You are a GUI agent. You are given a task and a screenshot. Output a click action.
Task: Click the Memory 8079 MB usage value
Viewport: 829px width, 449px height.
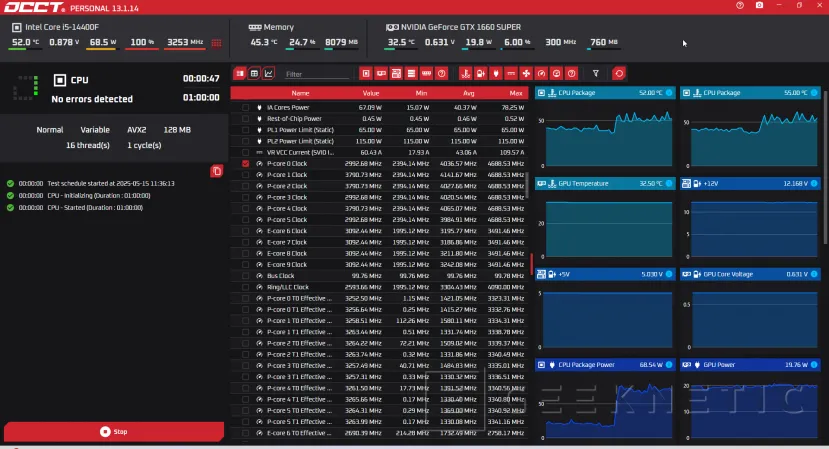(341, 42)
